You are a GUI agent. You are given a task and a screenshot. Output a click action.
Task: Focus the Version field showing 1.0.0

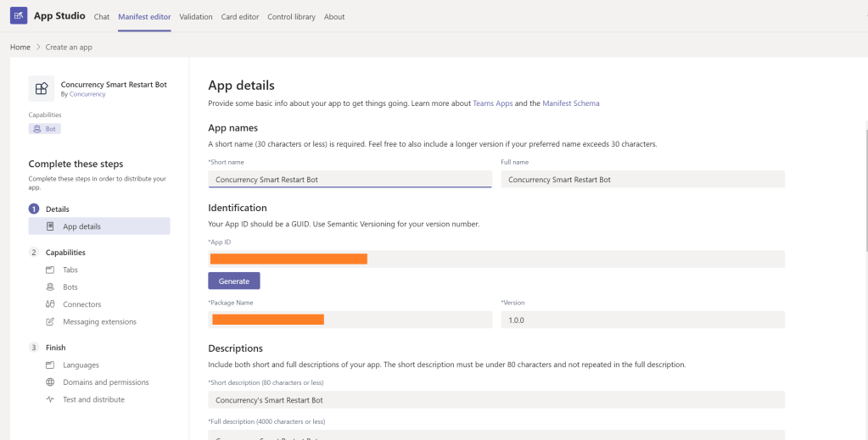642,320
